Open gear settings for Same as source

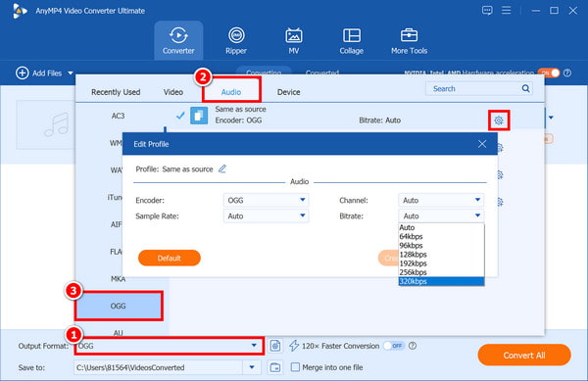point(499,120)
